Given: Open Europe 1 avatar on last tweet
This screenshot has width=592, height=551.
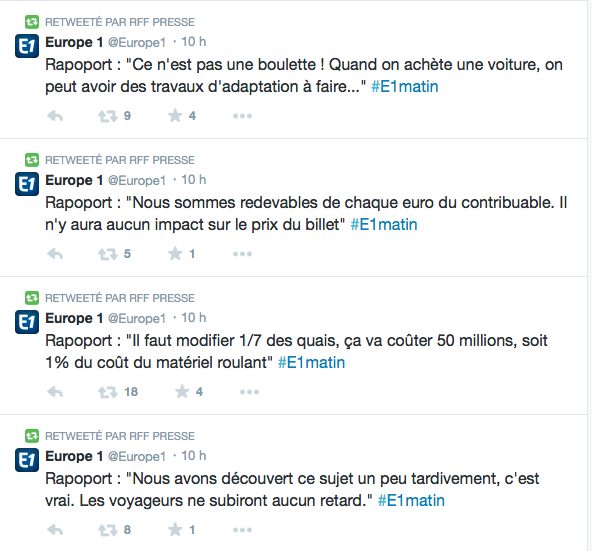Looking at the screenshot, I should [x=27, y=460].
